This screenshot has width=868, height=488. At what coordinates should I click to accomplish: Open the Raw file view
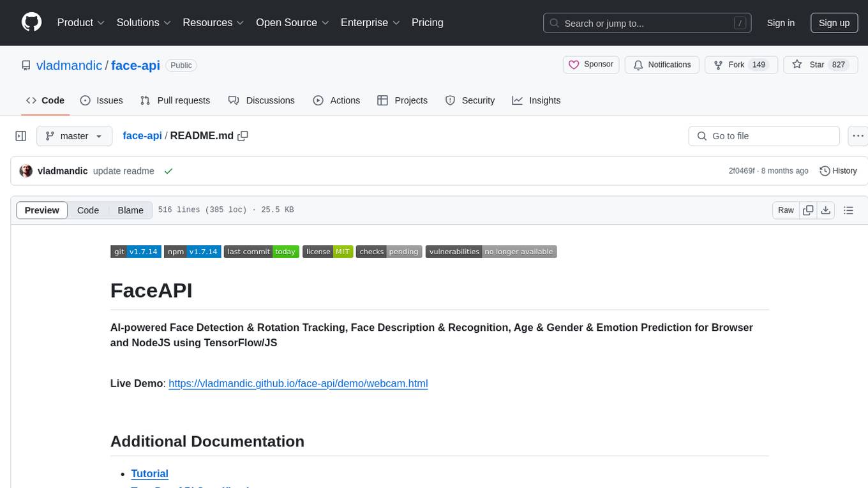coord(786,210)
